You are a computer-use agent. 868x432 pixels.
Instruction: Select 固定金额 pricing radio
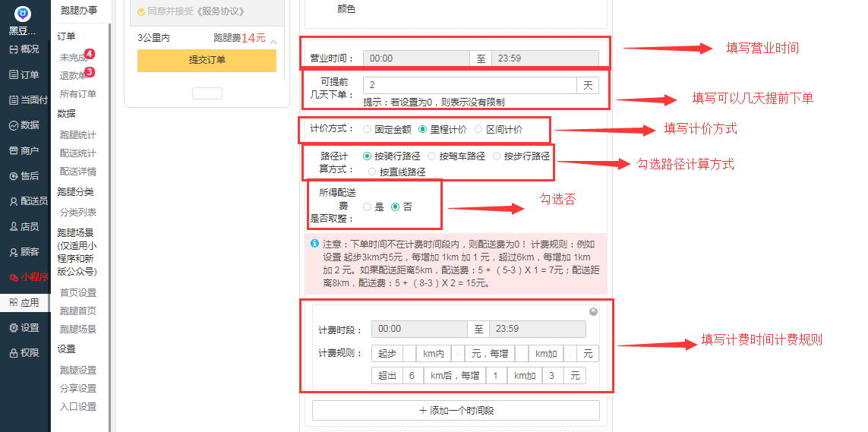367,129
